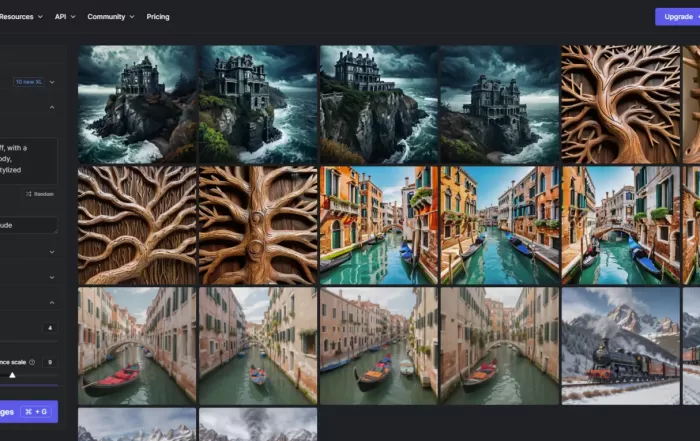Open the carved wooden tree image in the top row
700x441 pixels.
coord(621,104)
